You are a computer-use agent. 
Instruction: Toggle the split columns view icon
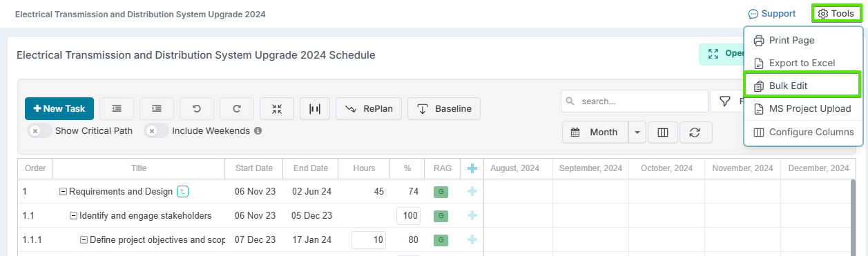coord(663,132)
